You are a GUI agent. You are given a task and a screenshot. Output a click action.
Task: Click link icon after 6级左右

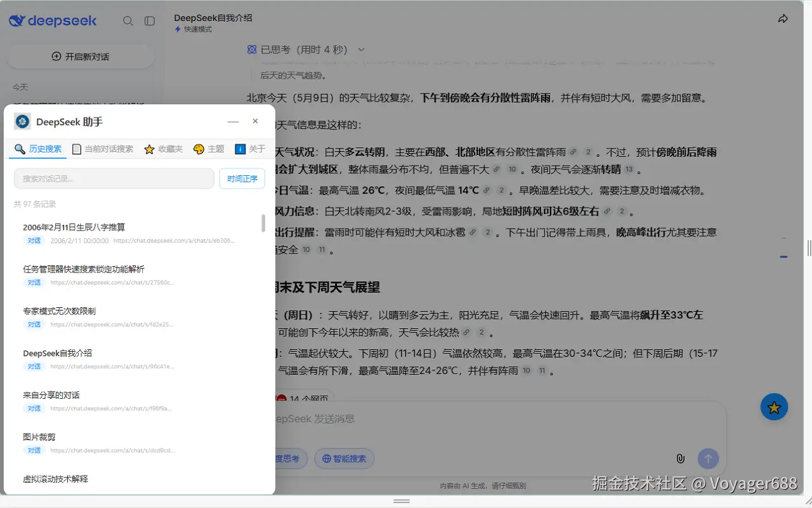tap(607, 211)
